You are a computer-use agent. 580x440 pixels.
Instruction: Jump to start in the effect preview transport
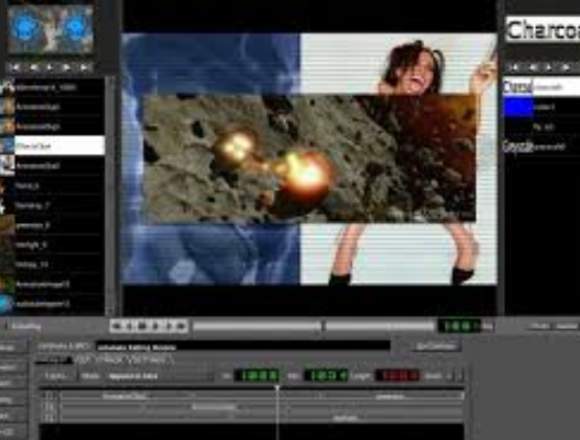(514, 67)
